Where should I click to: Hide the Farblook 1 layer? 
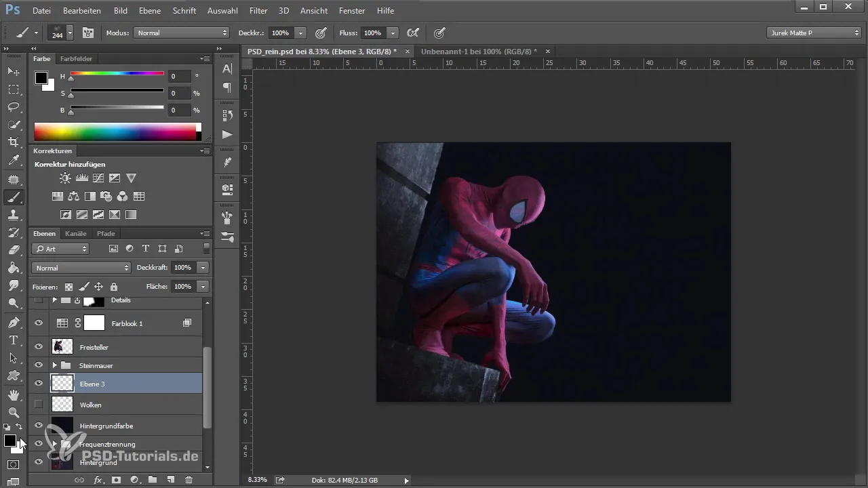click(39, 323)
